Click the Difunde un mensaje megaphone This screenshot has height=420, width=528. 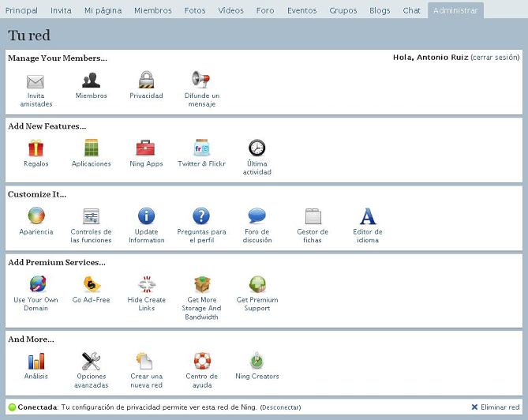point(201,81)
